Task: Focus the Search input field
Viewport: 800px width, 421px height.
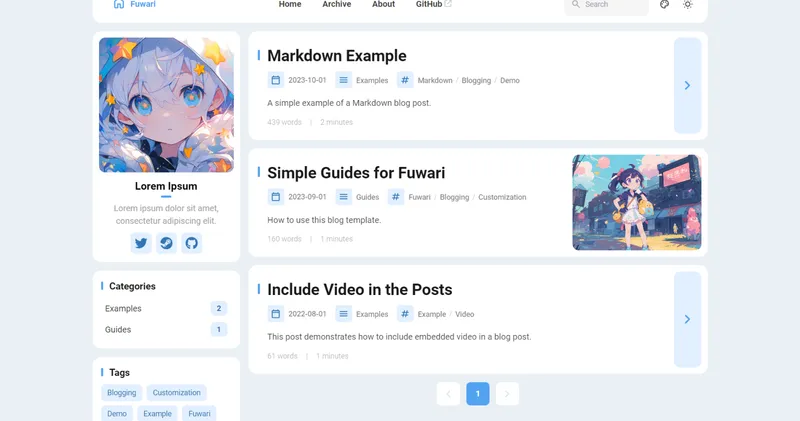Action: (x=610, y=5)
